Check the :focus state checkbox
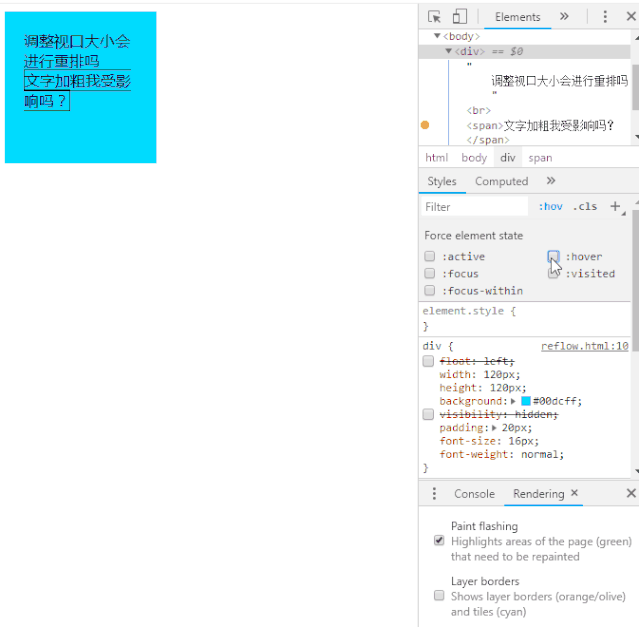This screenshot has width=639, height=627. click(x=430, y=273)
